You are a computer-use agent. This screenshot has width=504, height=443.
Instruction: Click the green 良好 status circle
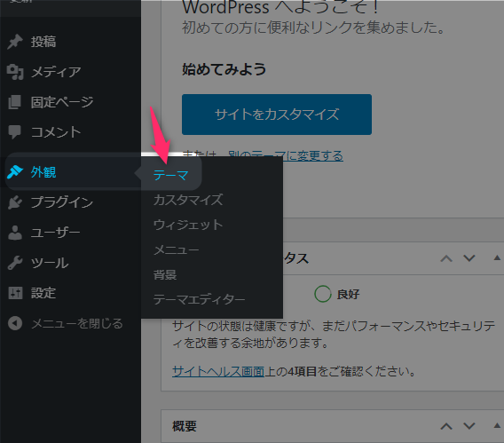coord(323,294)
